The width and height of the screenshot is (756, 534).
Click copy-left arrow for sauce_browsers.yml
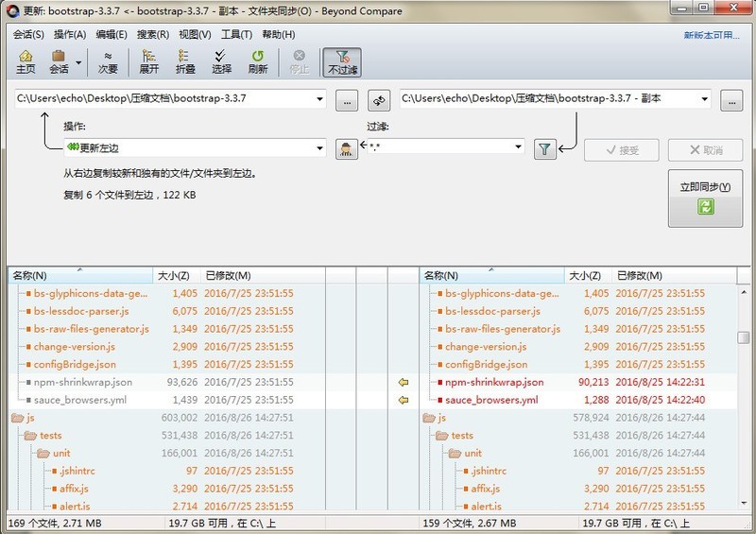click(404, 400)
